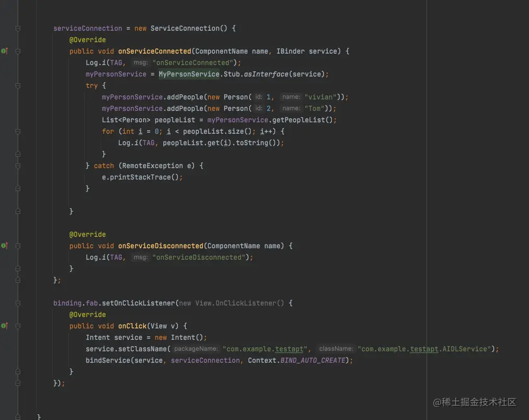Collapse the onClick method fold marker
The image size is (529, 420).
point(18,326)
